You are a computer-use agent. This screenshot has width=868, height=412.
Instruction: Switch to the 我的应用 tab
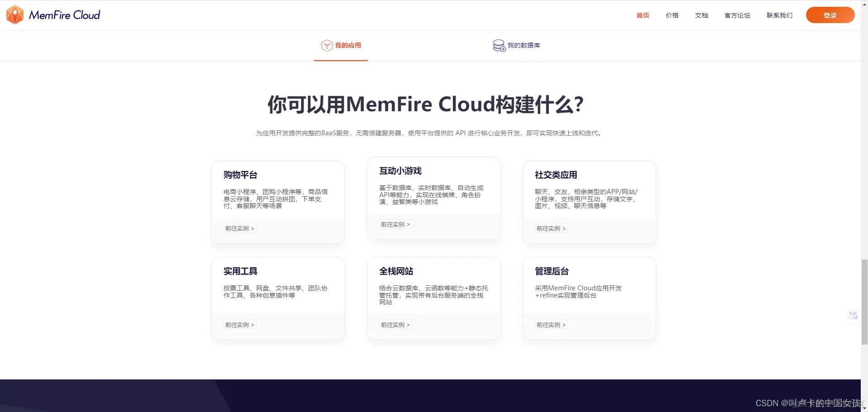[341, 45]
